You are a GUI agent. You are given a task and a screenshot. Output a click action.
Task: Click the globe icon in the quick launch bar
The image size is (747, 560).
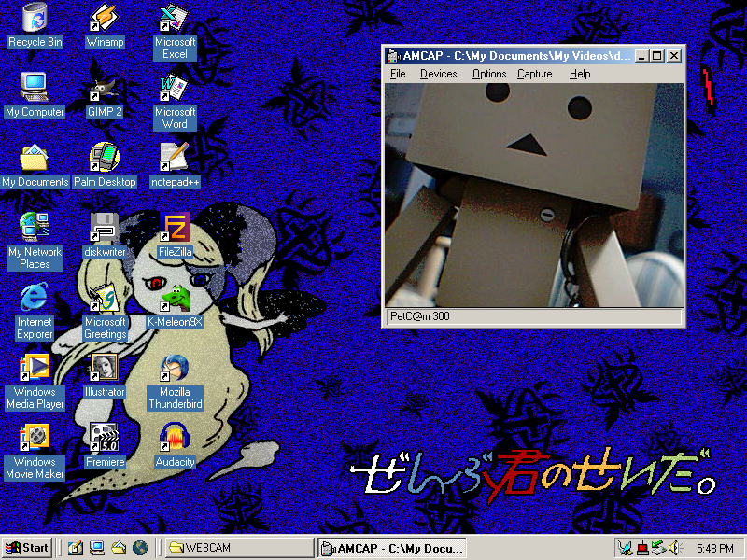point(140,548)
